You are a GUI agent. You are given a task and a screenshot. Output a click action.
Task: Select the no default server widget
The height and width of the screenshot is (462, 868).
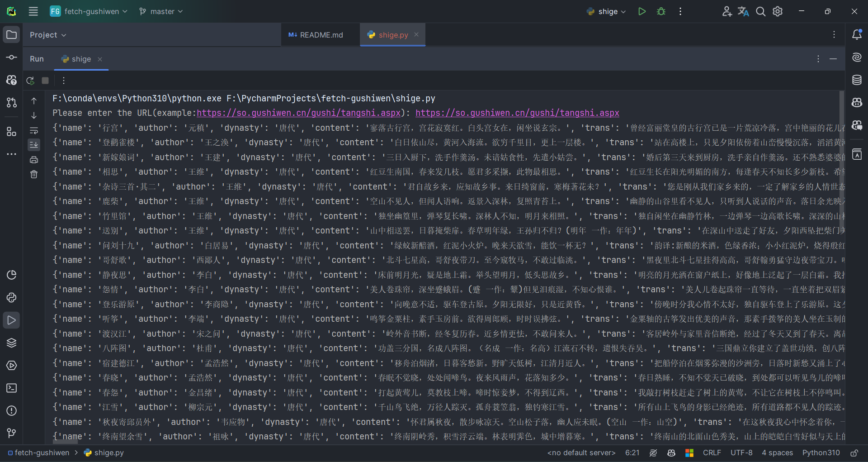[581, 452]
